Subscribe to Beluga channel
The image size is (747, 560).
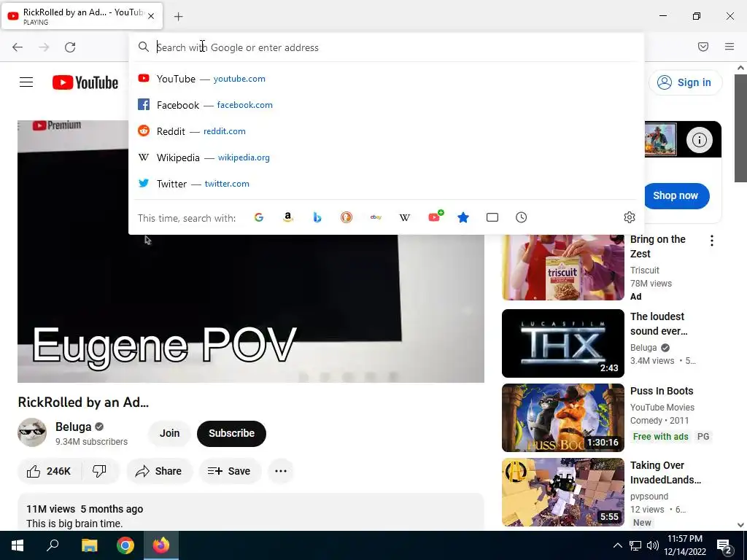coord(231,433)
